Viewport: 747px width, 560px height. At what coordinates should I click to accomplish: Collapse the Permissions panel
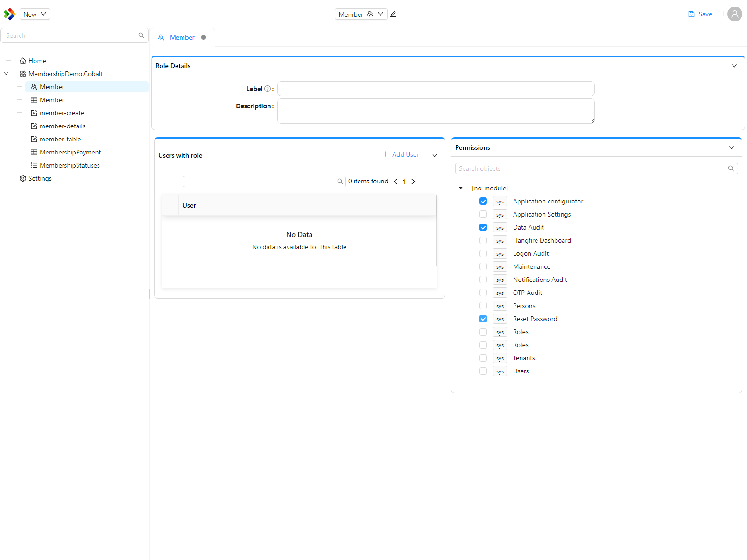732,147
